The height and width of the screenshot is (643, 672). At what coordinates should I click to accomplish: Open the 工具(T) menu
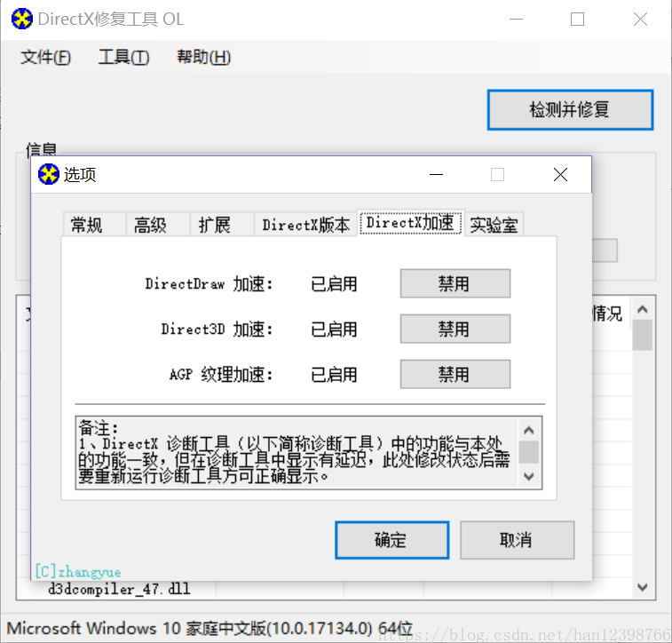coord(123,57)
